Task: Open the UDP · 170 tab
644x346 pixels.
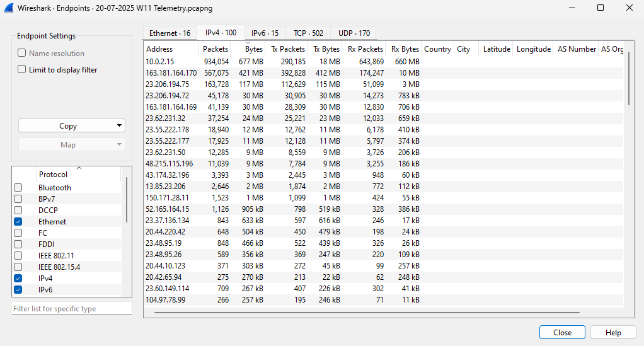Action: coord(354,33)
